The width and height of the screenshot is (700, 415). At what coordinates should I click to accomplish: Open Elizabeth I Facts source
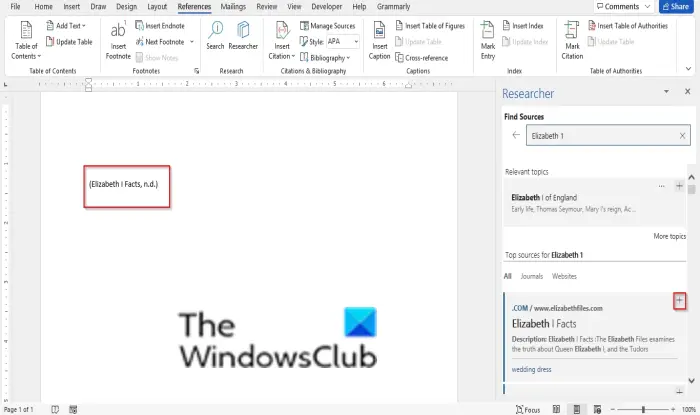pyautogui.click(x=544, y=324)
